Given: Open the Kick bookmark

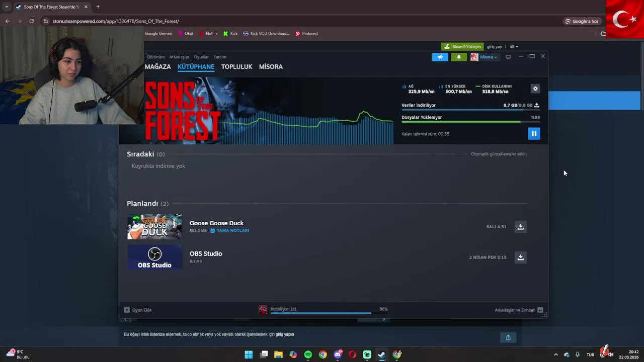Looking at the screenshot, I should [x=230, y=34].
